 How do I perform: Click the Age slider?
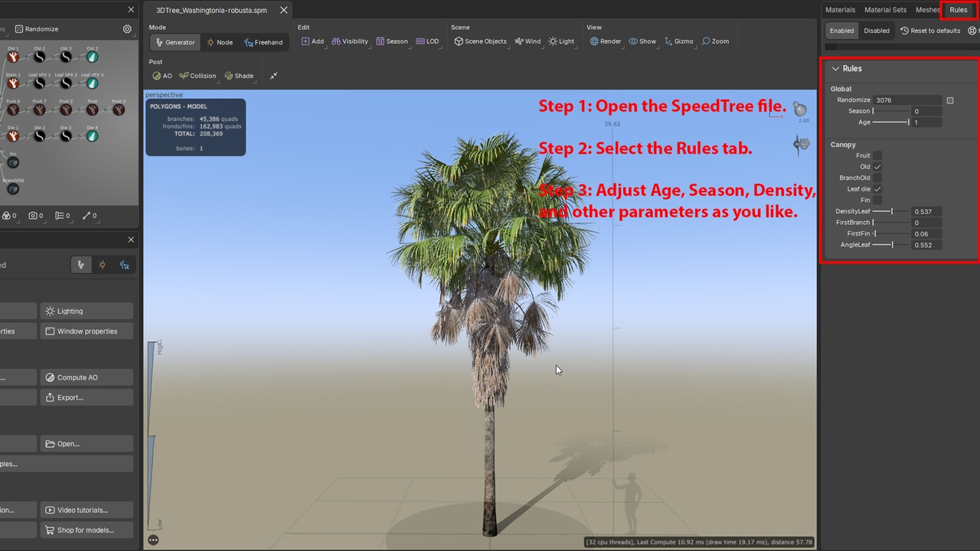pyautogui.click(x=891, y=122)
